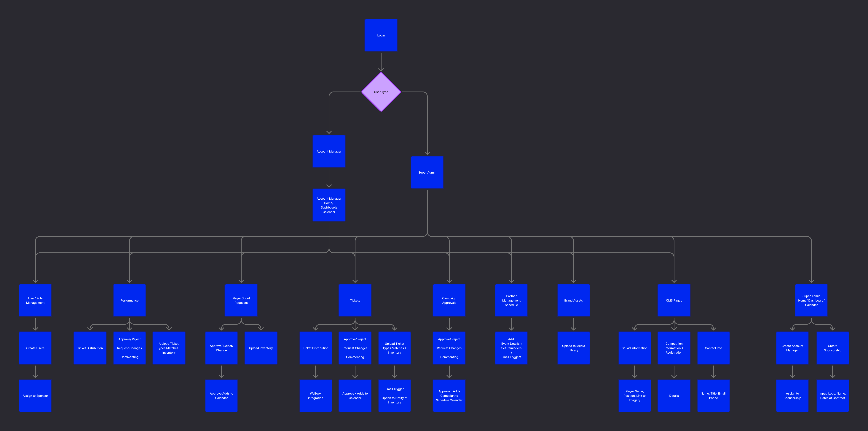Select the Upload to Media Library box
The height and width of the screenshot is (431, 868).
click(x=573, y=348)
